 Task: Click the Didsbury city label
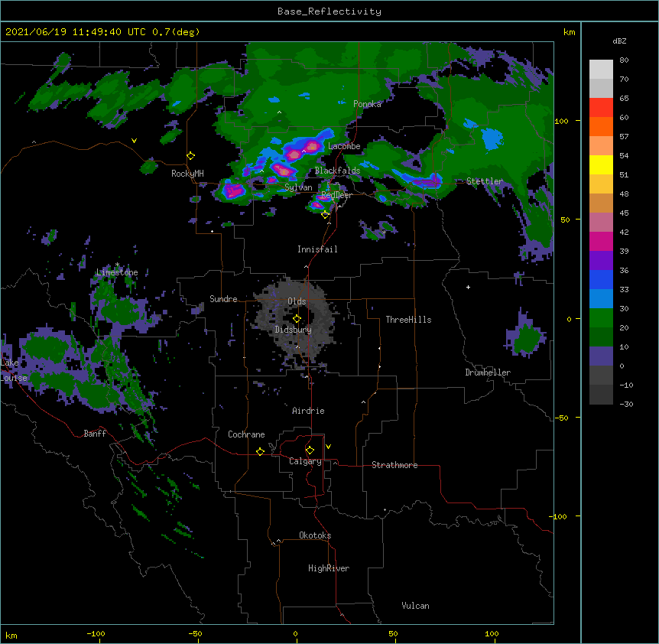click(294, 330)
